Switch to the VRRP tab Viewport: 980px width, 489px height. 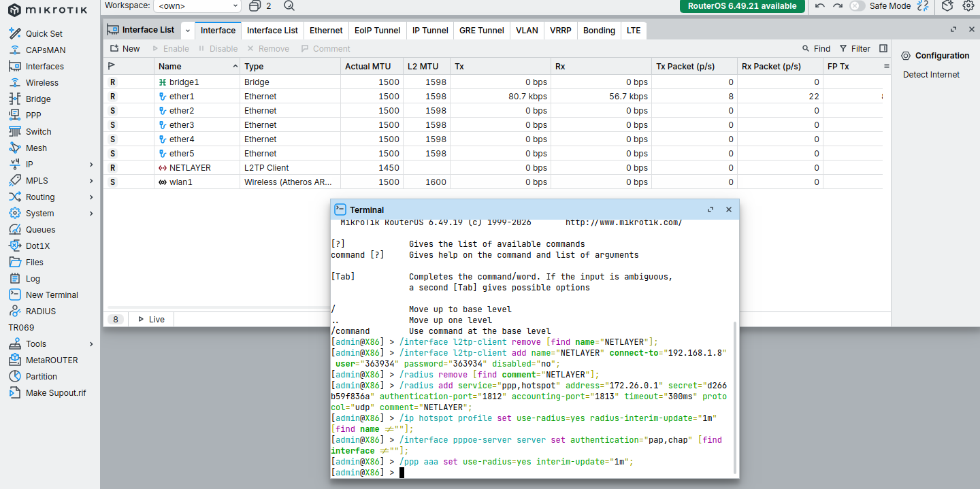click(561, 31)
